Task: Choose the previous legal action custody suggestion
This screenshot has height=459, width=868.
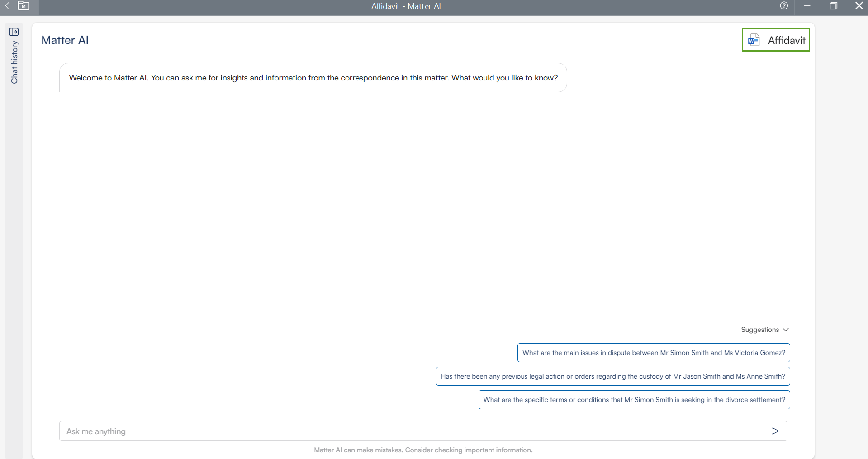Action: (x=613, y=376)
